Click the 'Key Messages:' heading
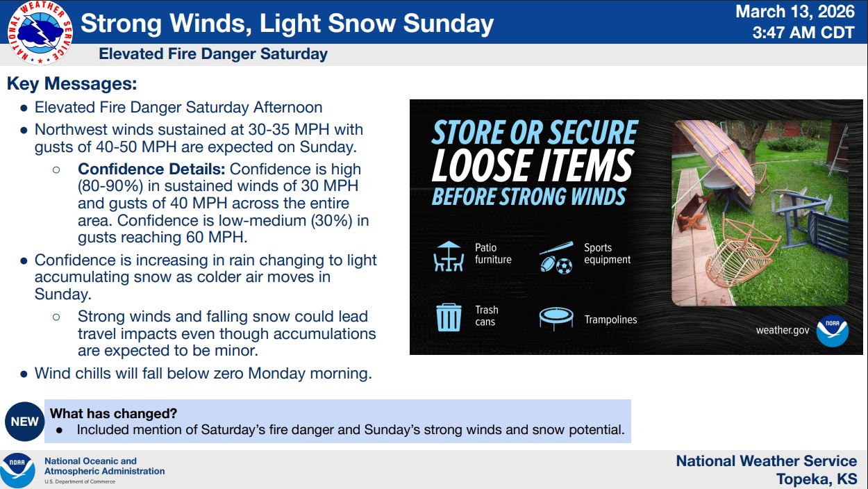This screenshot has height=489, width=868. tap(72, 84)
